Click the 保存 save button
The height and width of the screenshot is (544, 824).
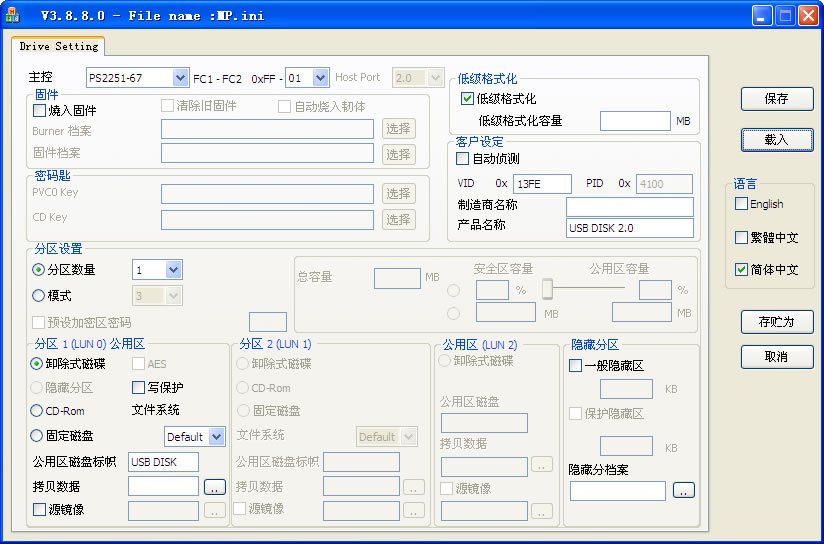click(776, 99)
